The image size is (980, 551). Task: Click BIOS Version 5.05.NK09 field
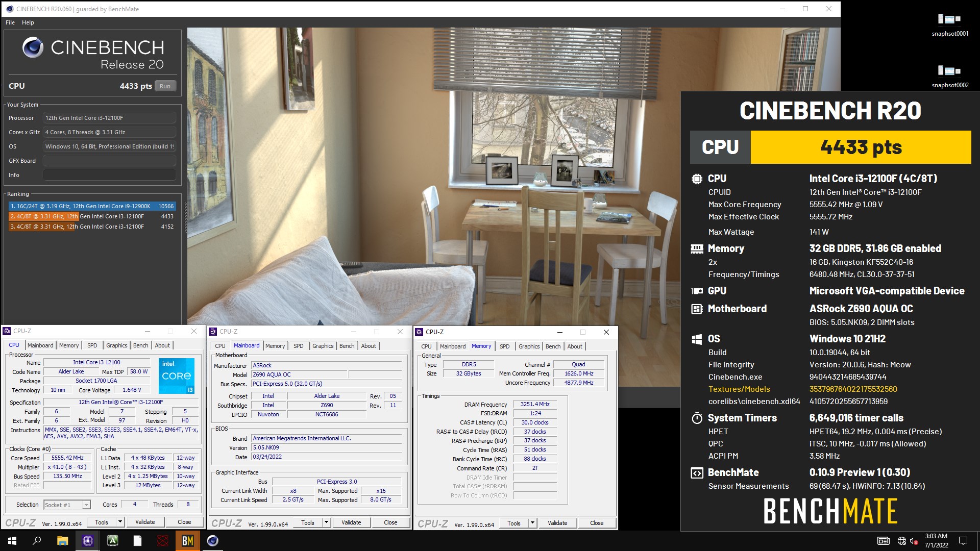coord(327,447)
